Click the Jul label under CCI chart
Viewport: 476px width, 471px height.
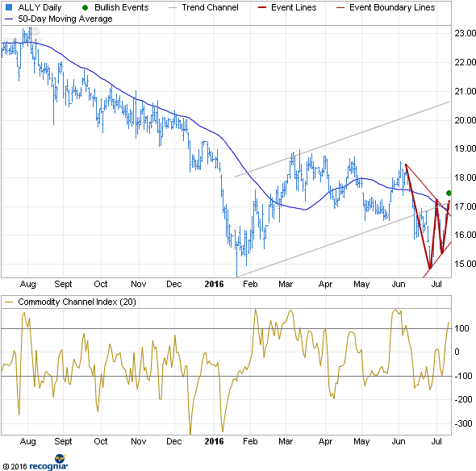[436, 441]
